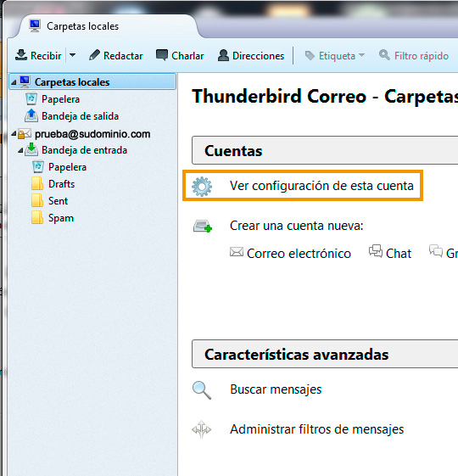Click the Chat bubbles icon
458x476 pixels.
click(x=376, y=251)
